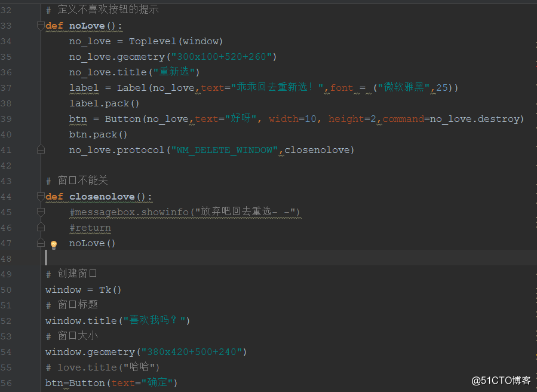The width and height of the screenshot is (537, 392).
Task: Click the comment 窗口大小
Action: click(72, 336)
